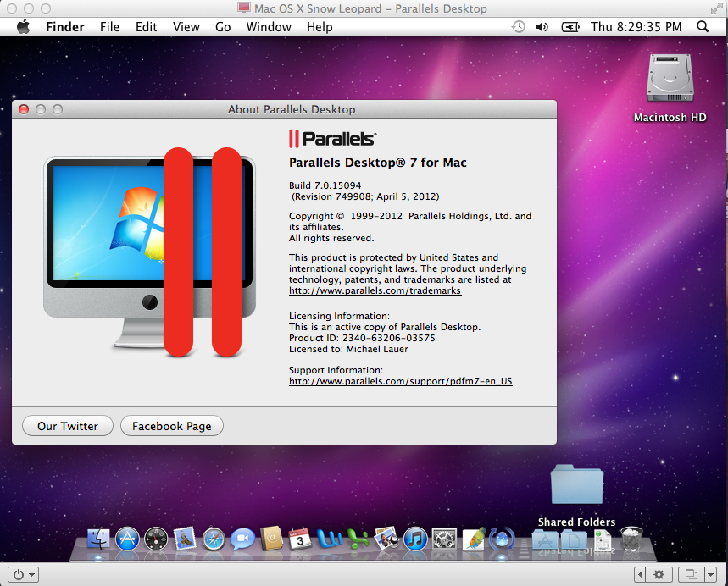Launch Microsoft Excel from the Dock

coord(358,539)
